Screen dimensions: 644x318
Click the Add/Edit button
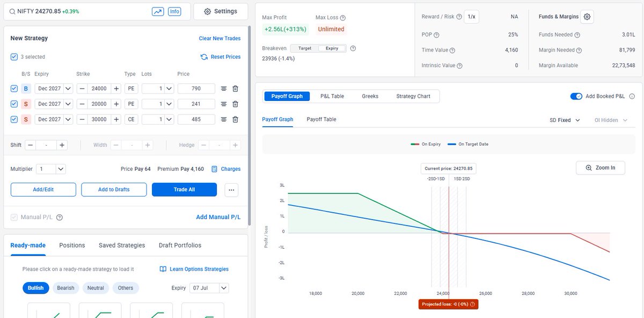43,190
